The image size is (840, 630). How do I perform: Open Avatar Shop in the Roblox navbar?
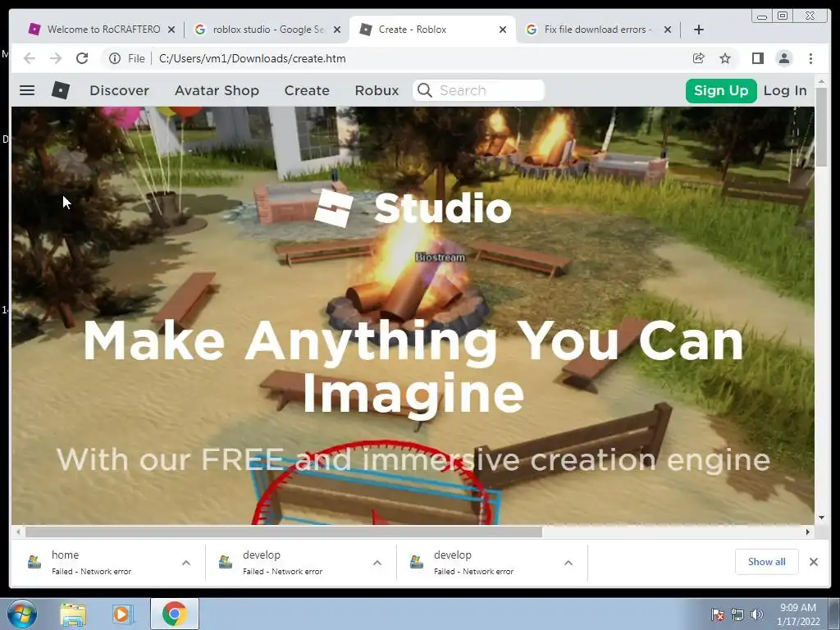tap(217, 90)
